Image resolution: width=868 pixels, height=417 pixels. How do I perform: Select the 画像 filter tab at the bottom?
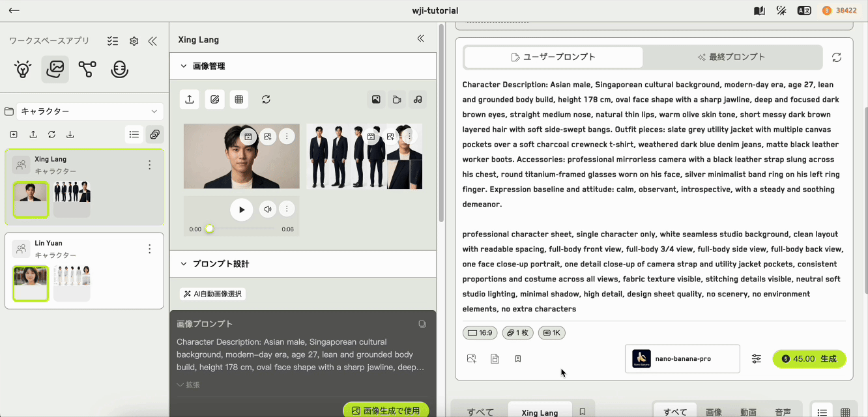[714, 412]
